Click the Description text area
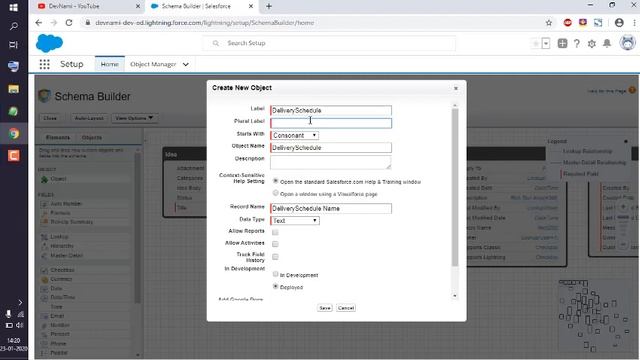640x360 pixels. coord(331,162)
